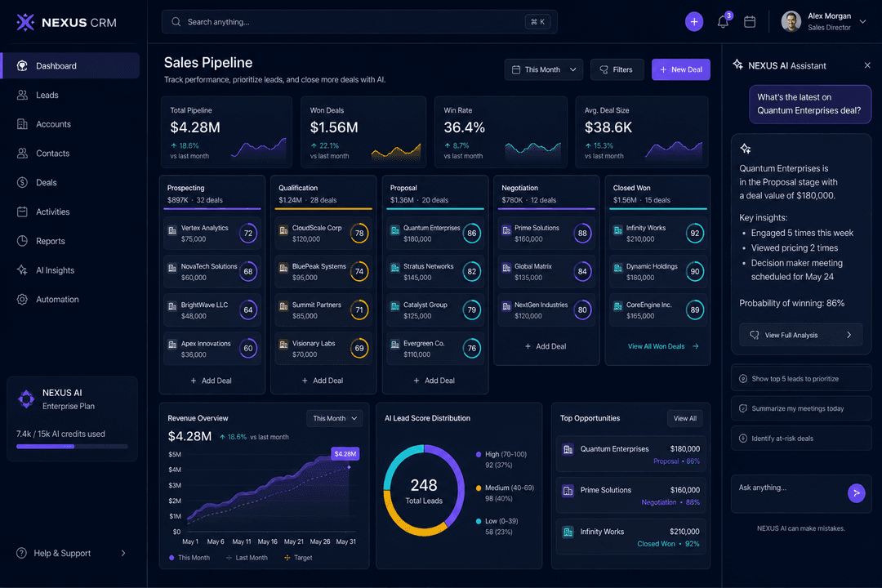Image resolution: width=882 pixels, height=588 pixels.
Task: Click the Nexus CRM logo
Action: pos(66,23)
